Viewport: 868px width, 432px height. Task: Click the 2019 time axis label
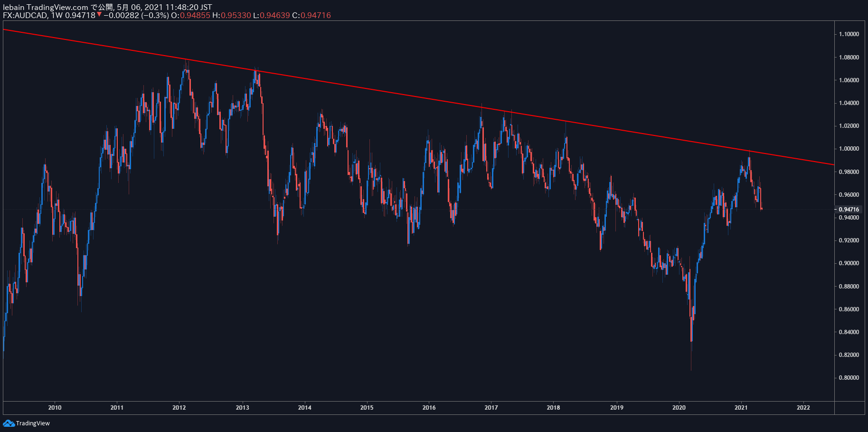[x=616, y=407]
